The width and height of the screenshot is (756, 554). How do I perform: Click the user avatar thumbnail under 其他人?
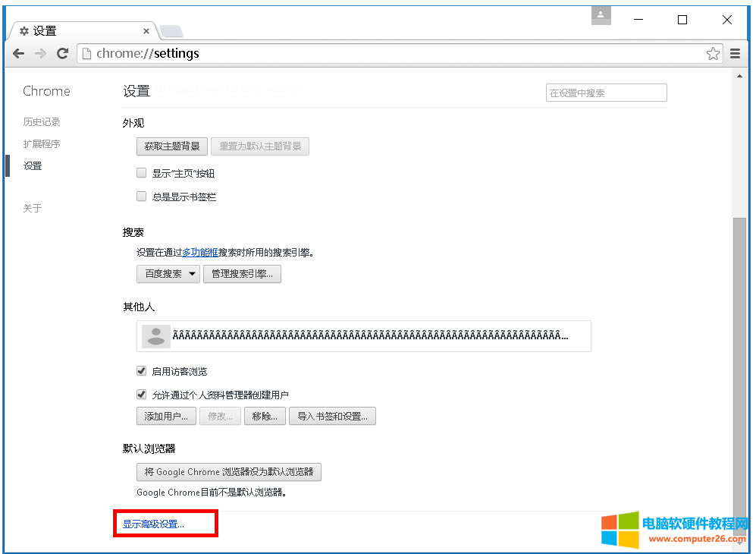tap(155, 335)
